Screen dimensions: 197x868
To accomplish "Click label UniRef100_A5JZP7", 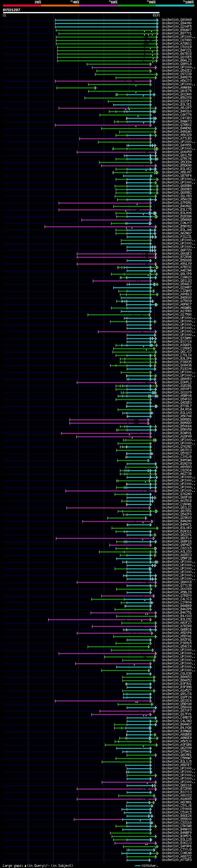I will pyautogui.click(x=177, y=108).
